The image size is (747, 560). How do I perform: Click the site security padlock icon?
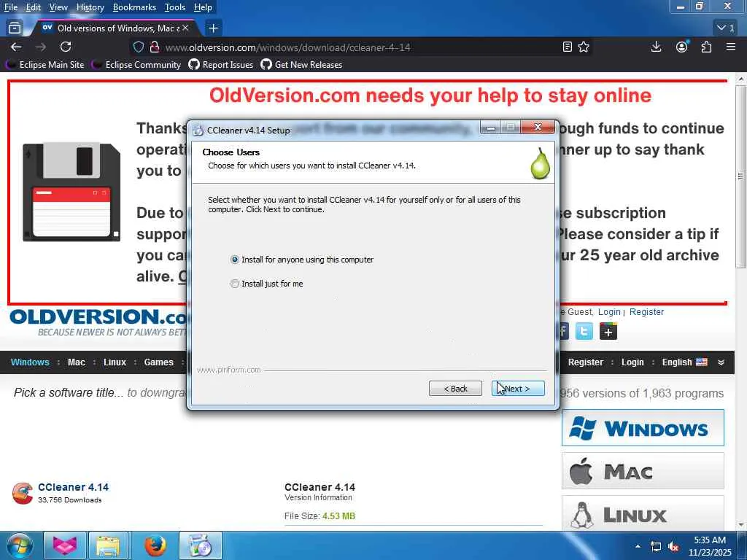(x=155, y=47)
